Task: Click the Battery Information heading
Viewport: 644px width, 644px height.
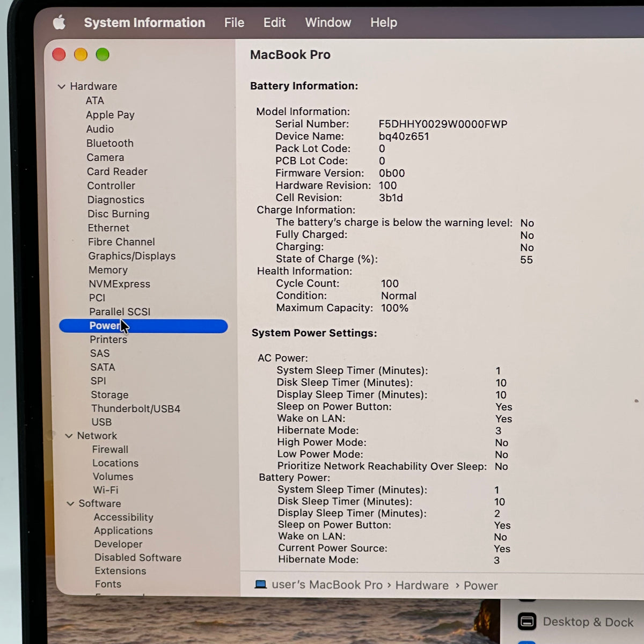Action: point(304,86)
